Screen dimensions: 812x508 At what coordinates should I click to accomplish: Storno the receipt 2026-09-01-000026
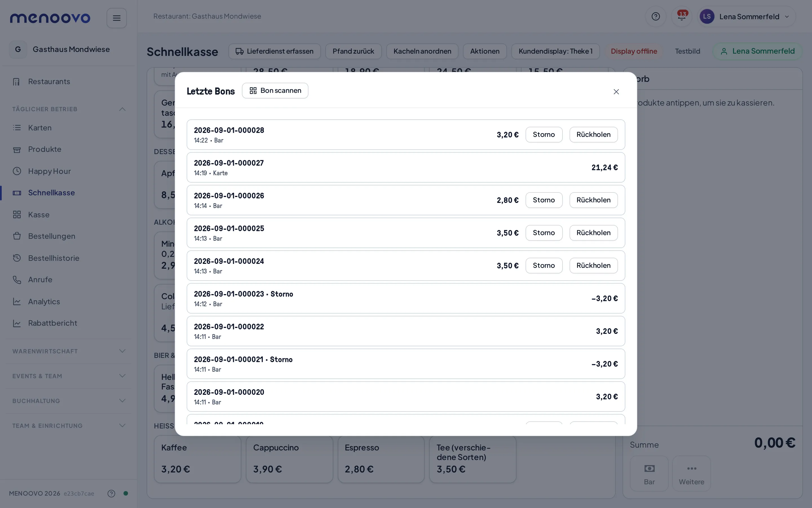(x=544, y=200)
